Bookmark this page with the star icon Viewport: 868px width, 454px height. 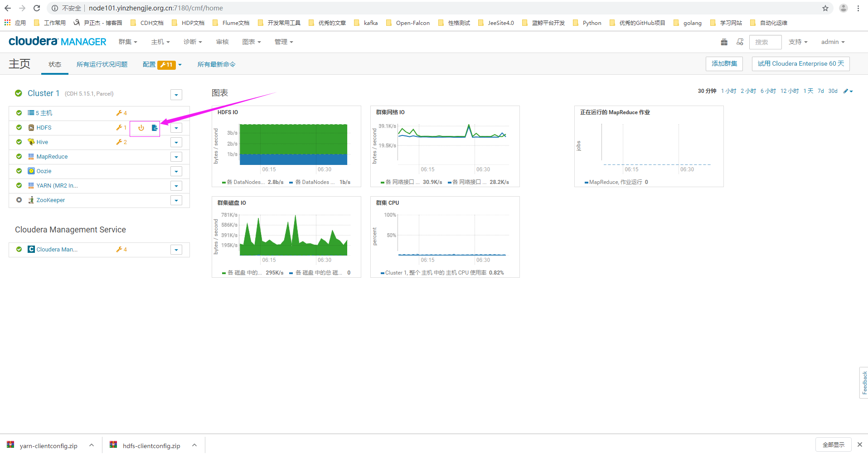point(825,8)
